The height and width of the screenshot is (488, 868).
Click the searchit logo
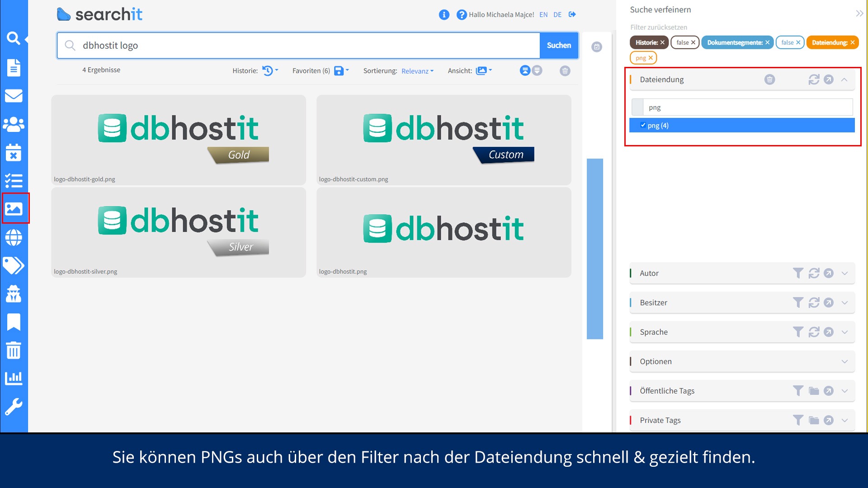click(x=99, y=14)
